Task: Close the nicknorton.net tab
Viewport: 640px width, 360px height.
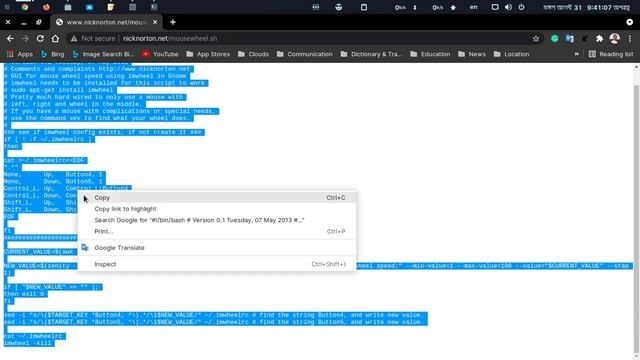Action: [155, 22]
